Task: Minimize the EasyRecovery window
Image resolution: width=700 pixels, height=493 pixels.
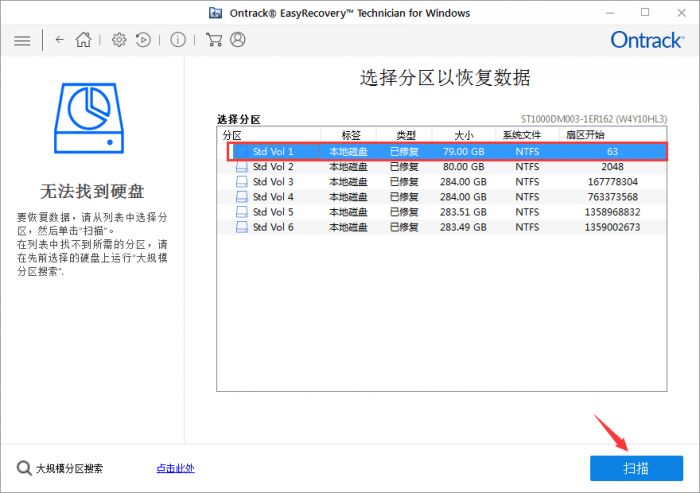Action: [610, 13]
